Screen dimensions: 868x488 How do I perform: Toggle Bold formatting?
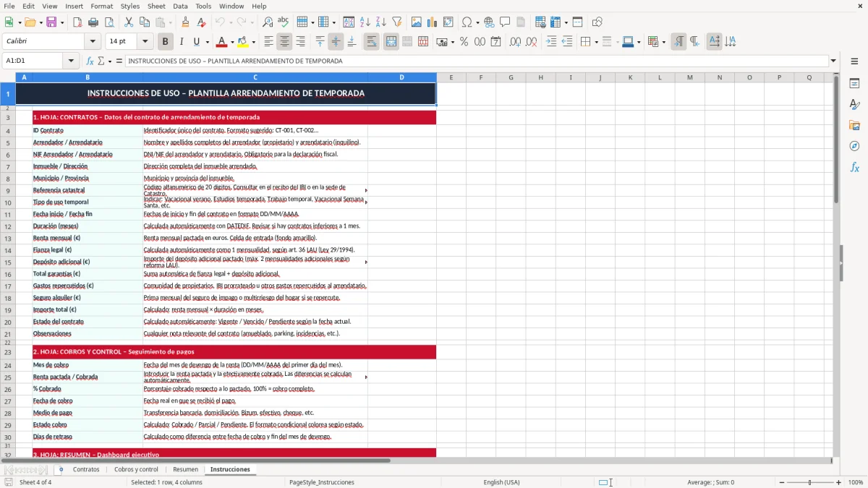[x=165, y=42]
